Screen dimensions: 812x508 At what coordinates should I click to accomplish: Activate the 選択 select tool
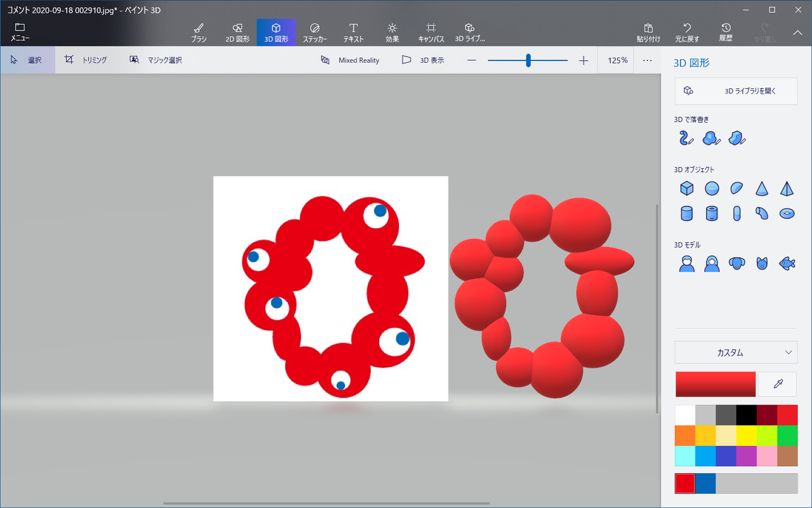(27, 60)
